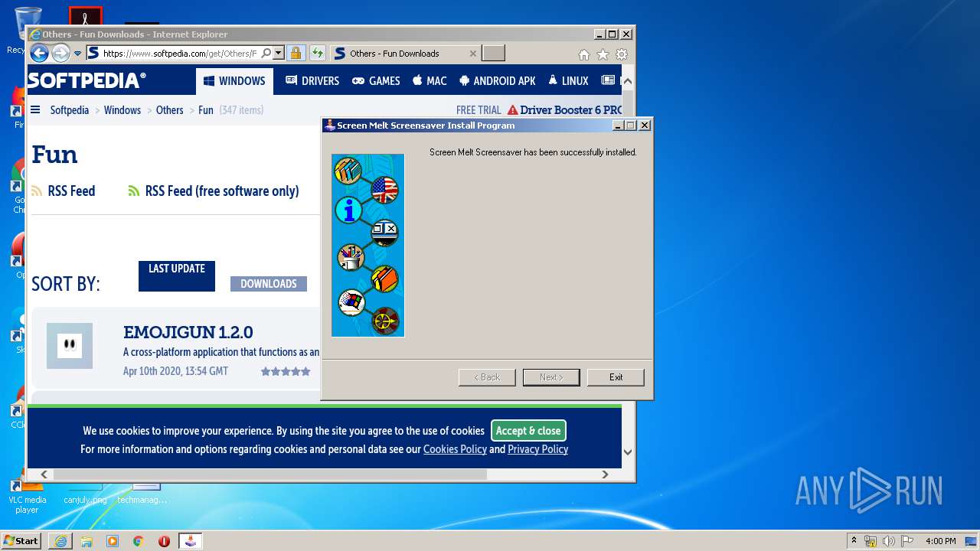Image resolution: width=980 pixels, height=551 pixels.
Task: Click the Refresh page icon
Action: click(317, 53)
